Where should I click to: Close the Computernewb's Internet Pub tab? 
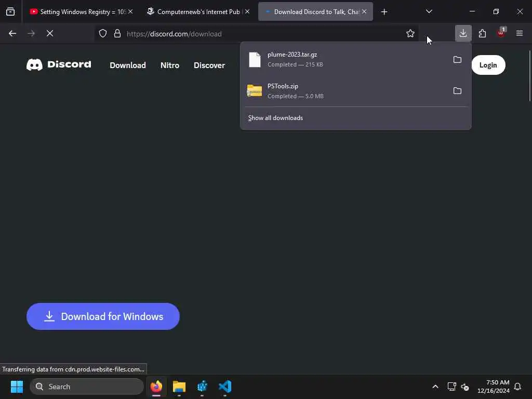click(247, 11)
